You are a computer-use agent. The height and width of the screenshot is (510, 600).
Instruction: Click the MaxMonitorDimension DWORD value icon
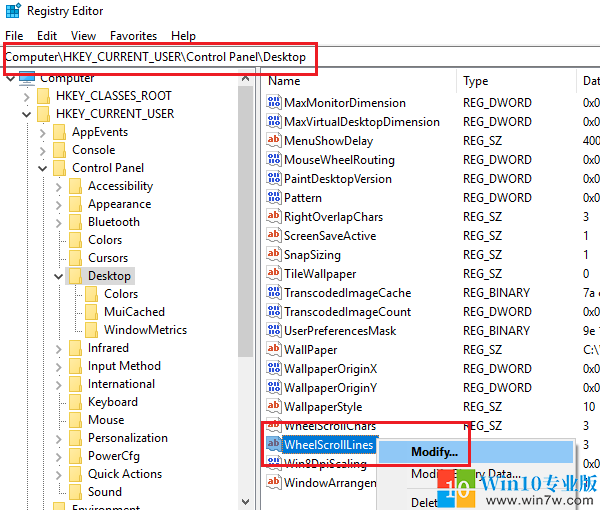(274, 102)
